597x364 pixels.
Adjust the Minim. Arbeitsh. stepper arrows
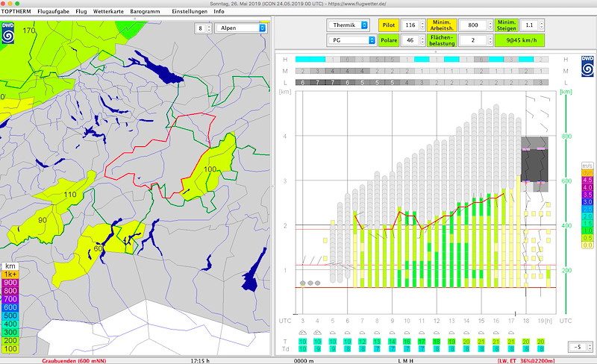tap(490, 25)
